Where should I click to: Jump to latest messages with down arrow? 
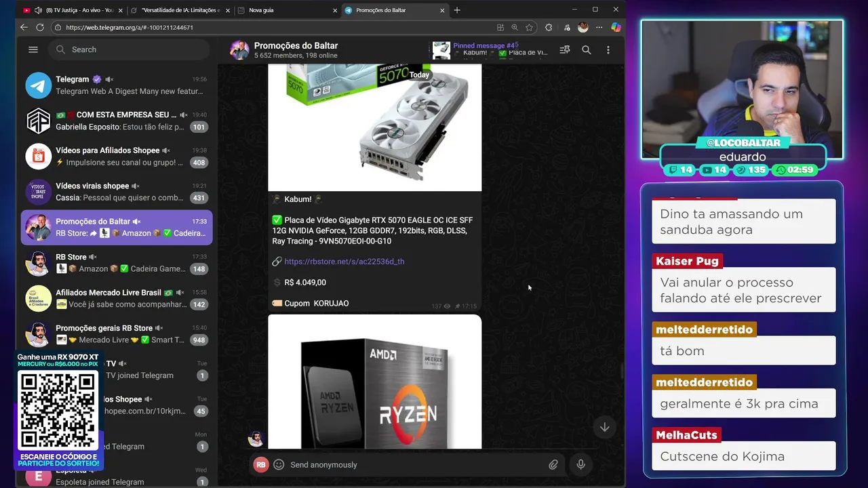[604, 427]
